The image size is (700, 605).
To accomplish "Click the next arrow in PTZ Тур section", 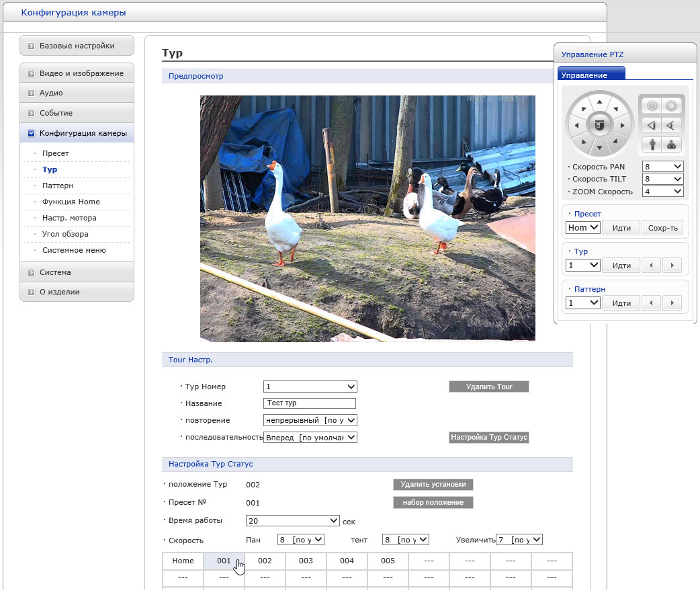I will click(671, 266).
